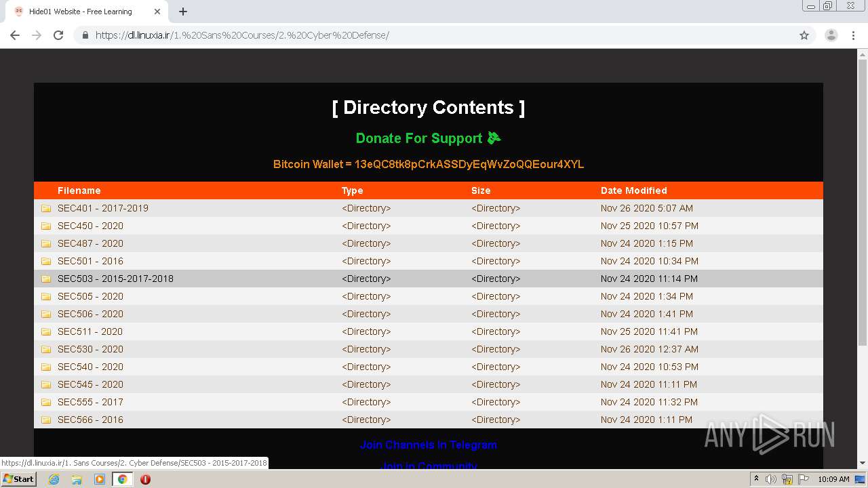Image resolution: width=868 pixels, height=488 pixels.
Task: Open SEC555 - 2017 directory link
Action: click(x=90, y=402)
